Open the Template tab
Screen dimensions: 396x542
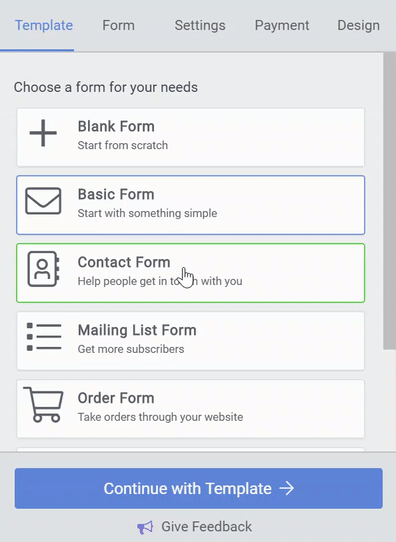[x=44, y=26]
